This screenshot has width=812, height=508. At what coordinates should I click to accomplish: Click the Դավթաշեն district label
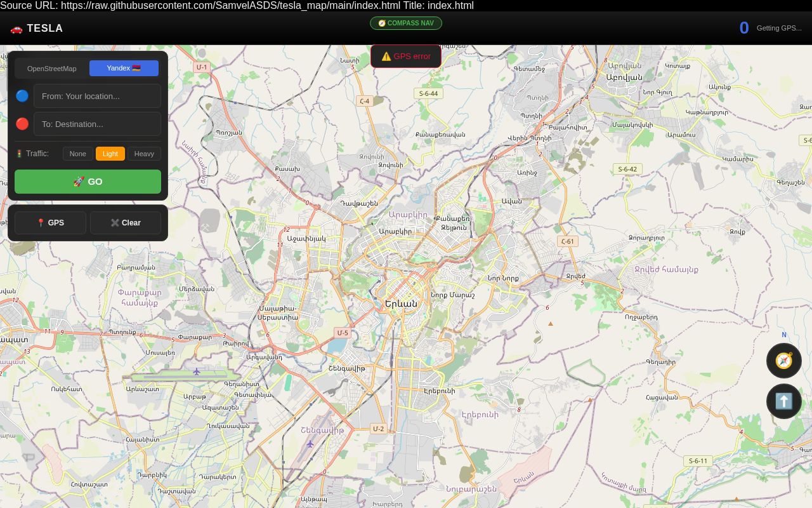[359, 203]
